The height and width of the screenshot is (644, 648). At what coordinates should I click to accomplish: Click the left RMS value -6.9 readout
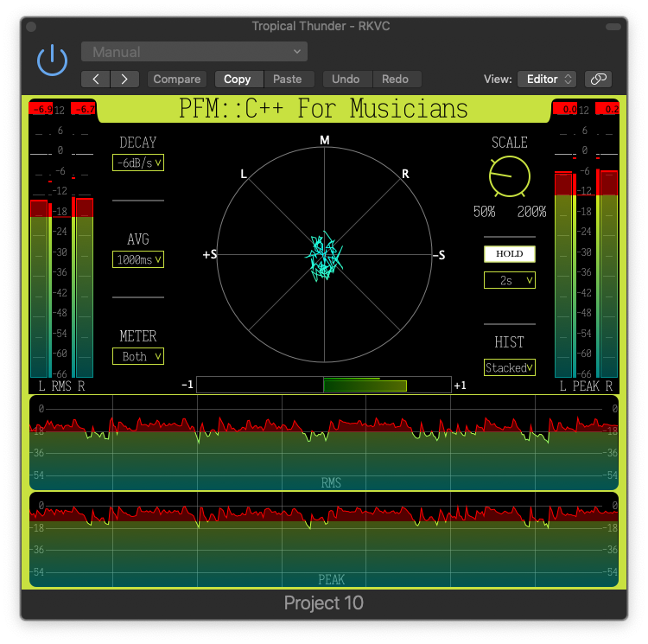pos(41,109)
